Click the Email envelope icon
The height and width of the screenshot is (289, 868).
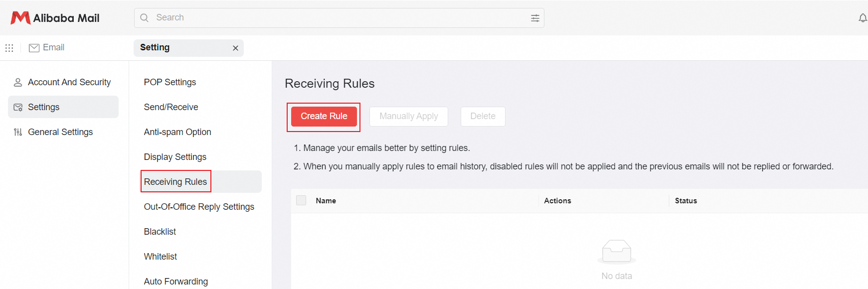click(34, 48)
